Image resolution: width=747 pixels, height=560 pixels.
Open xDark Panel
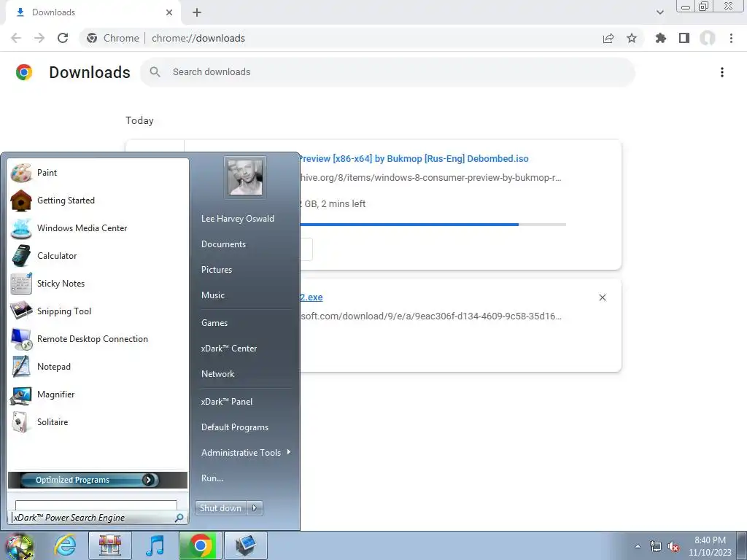tap(227, 402)
